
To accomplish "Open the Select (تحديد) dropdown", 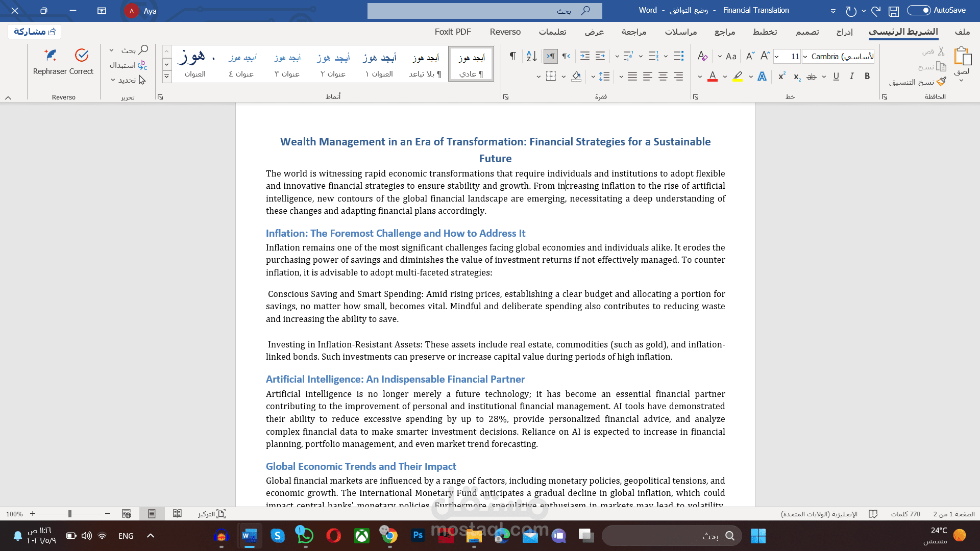I will pos(128,80).
